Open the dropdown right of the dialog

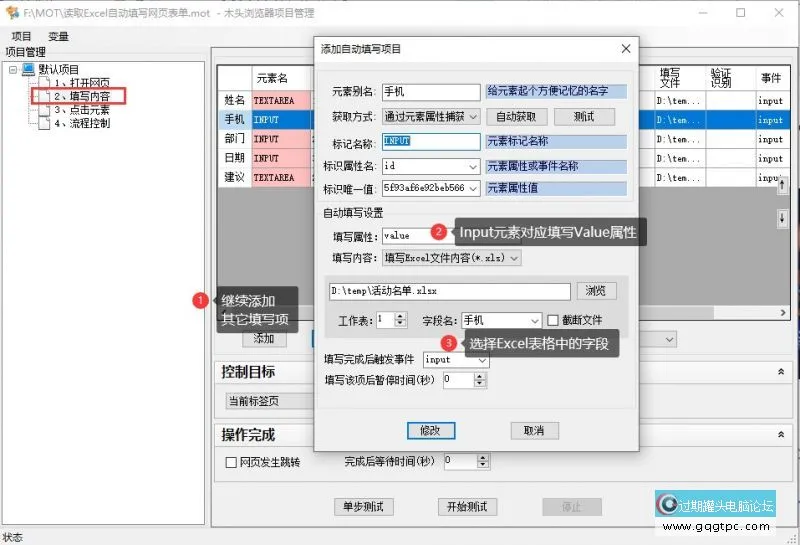coord(669,339)
